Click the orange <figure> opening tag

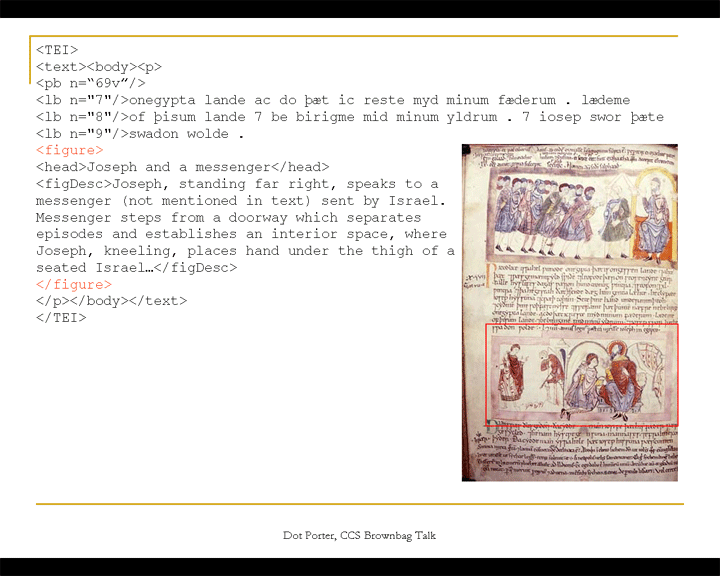tap(69, 150)
